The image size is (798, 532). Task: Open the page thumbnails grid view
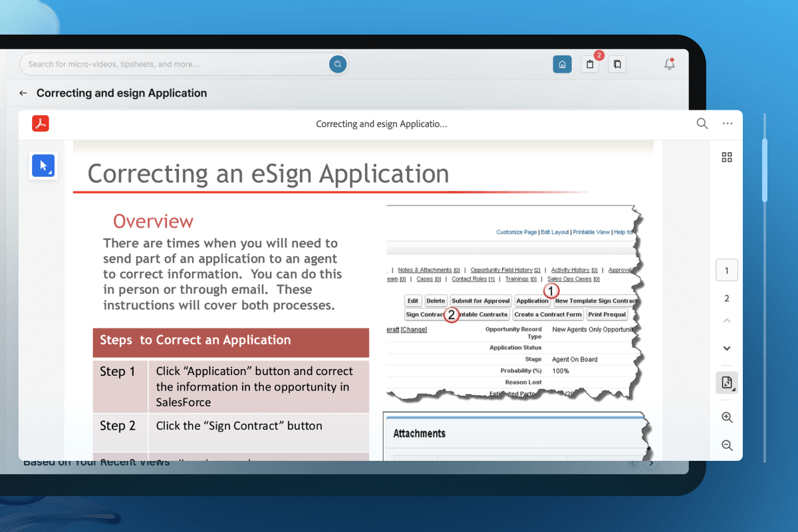pyautogui.click(x=727, y=157)
